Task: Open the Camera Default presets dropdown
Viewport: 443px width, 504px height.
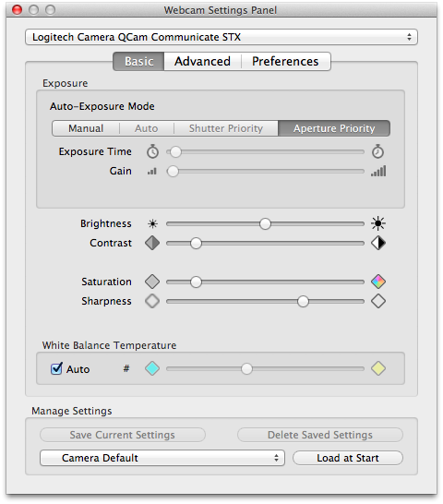Action: [162, 458]
